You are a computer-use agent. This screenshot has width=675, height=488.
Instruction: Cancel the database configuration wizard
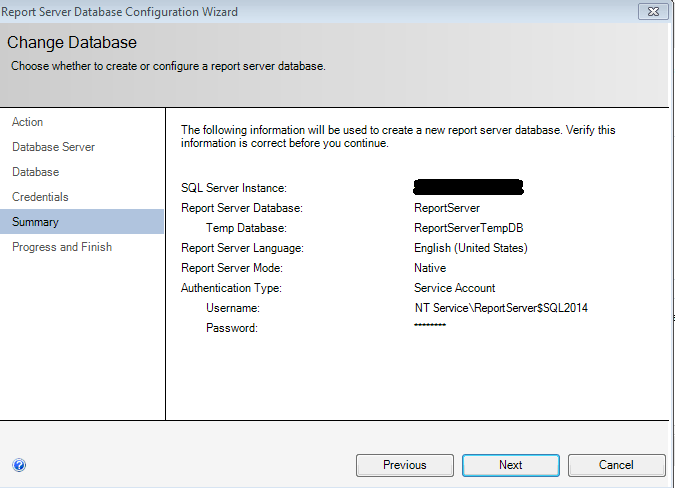point(616,465)
